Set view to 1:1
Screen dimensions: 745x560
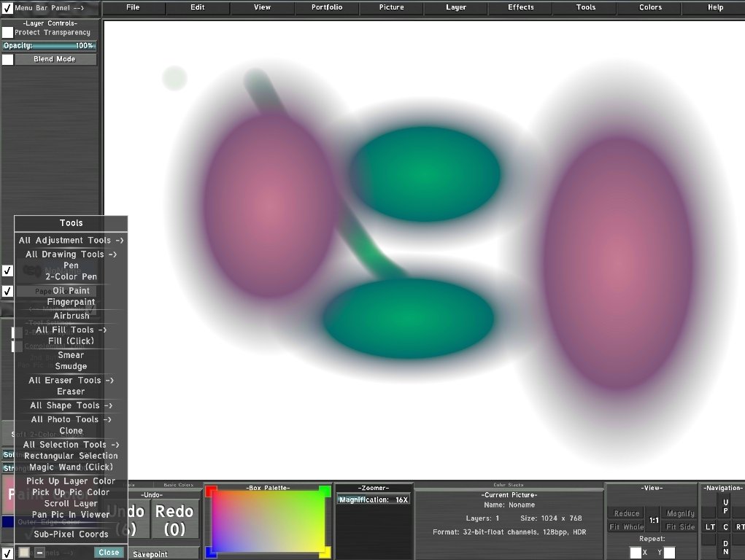655,520
